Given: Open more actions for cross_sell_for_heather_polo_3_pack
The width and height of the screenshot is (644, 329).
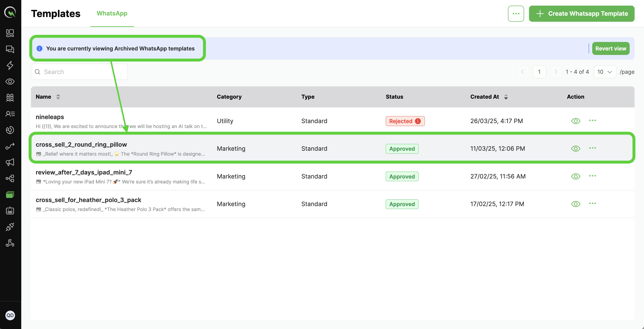Looking at the screenshot, I should tap(592, 203).
